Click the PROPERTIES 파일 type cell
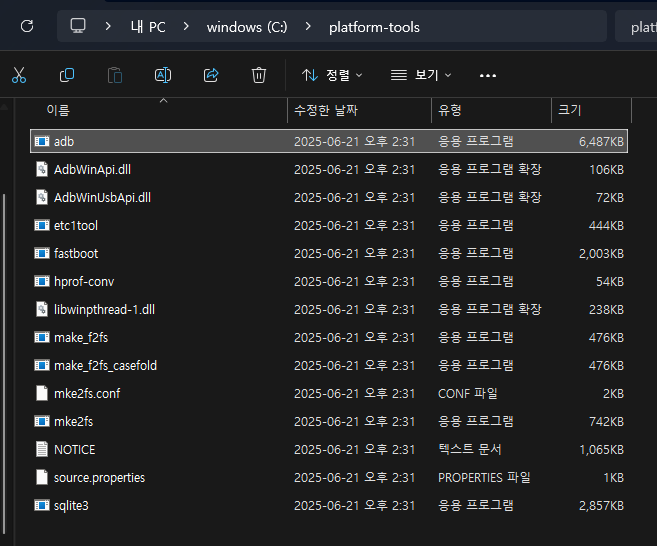 point(484,477)
